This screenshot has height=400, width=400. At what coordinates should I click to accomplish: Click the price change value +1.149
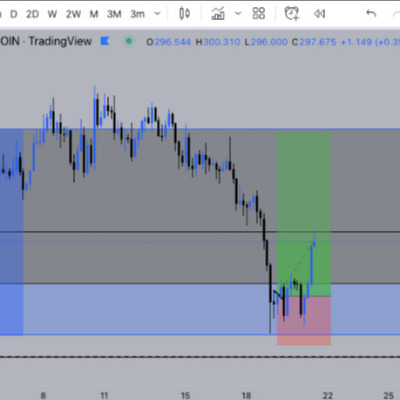356,42
